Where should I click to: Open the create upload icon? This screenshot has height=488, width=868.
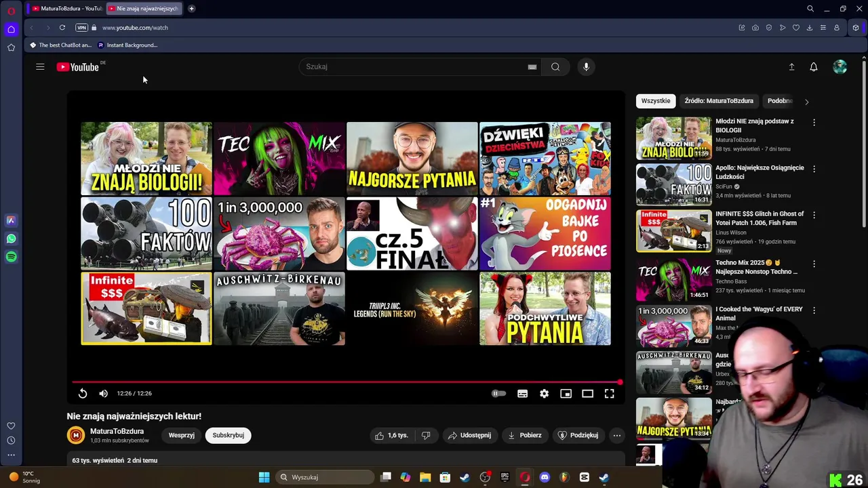791,66
